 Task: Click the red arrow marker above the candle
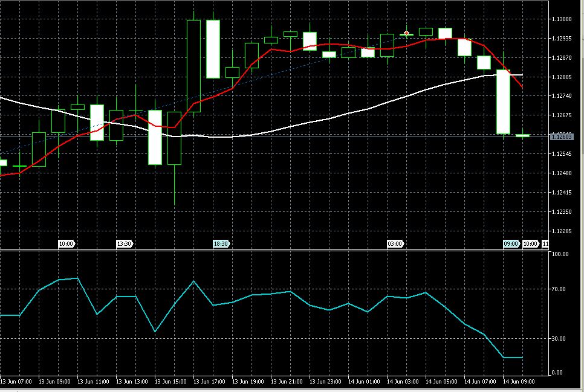tap(407, 32)
